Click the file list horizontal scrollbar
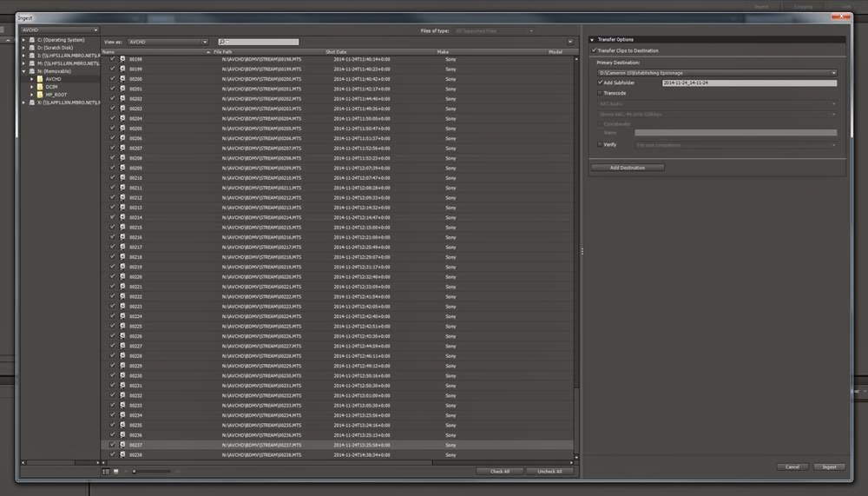 coord(338,463)
